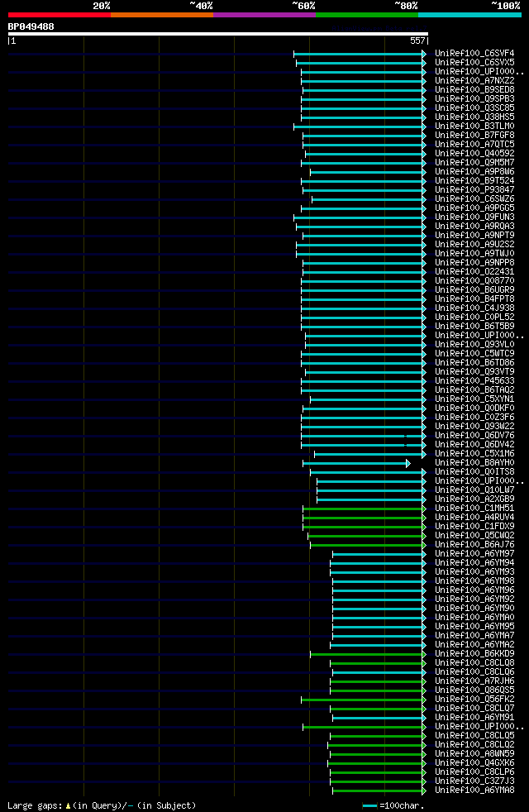Open the UniRef100_Q9FUN3 entry
529x812 pixels.
474,217
